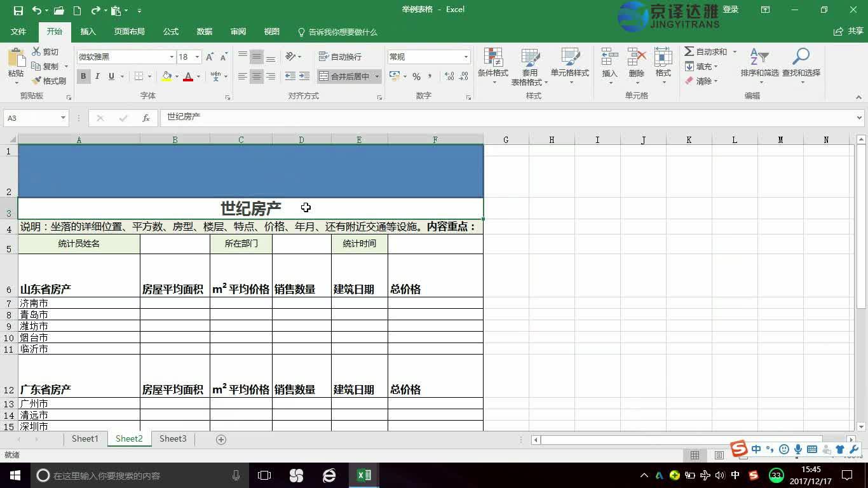Increase decimal places

(449, 76)
